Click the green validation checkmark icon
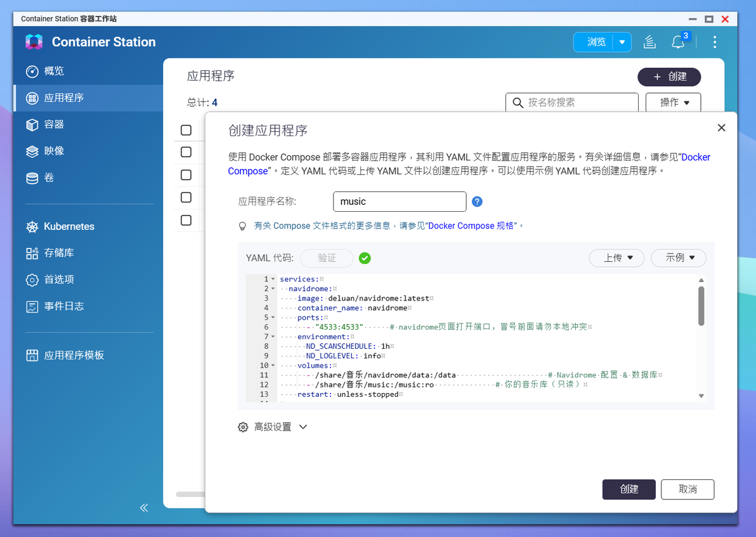Screen dimensions: 756x537 pyautogui.click(x=365, y=259)
